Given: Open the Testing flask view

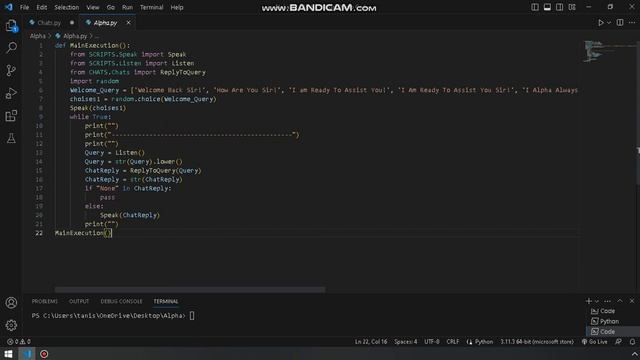Looking at the screenshot, I should point(11,138).
